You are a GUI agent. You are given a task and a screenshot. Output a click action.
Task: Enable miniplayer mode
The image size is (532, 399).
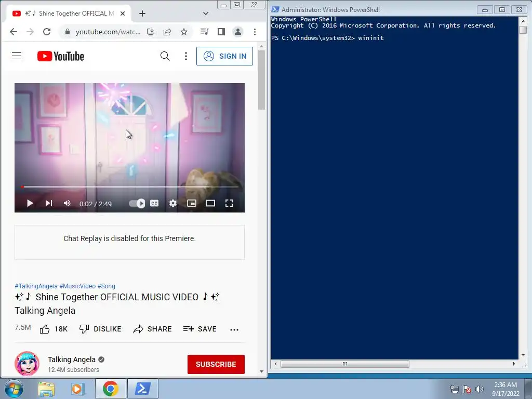pyautogui.click(x=192, y=203)
